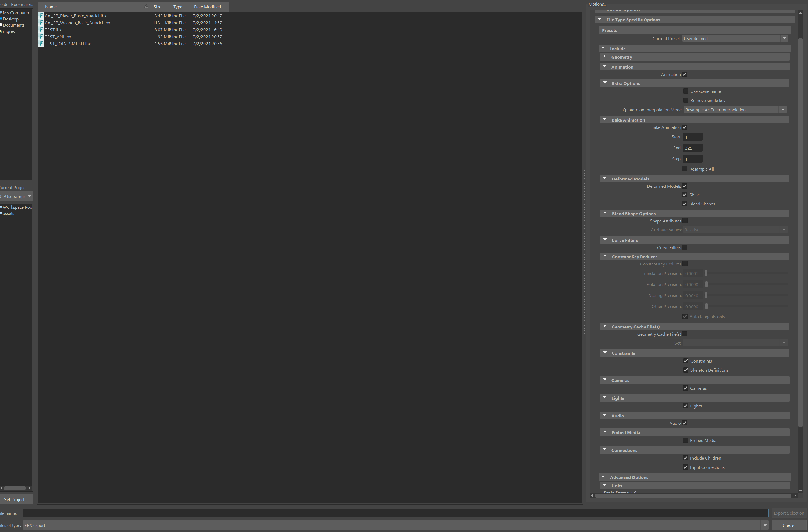Adjust the Translation Precision slider
The height and width of the screenshot is (532, 808).
coord(706,273)
